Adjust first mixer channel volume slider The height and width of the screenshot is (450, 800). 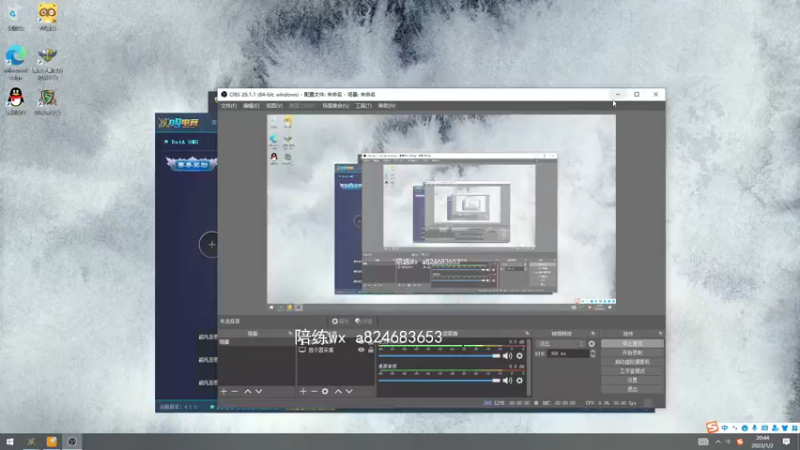click(439, 356)
